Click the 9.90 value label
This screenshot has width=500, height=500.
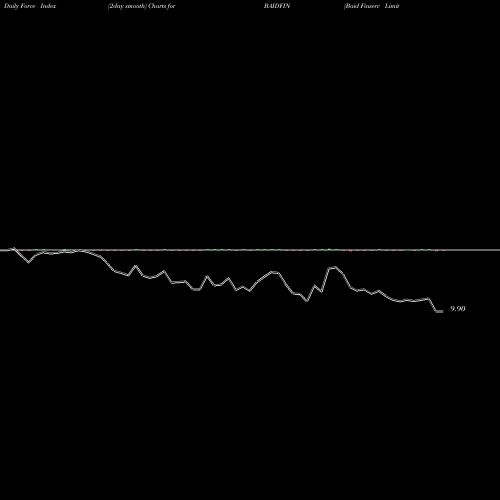coord(458,309)
